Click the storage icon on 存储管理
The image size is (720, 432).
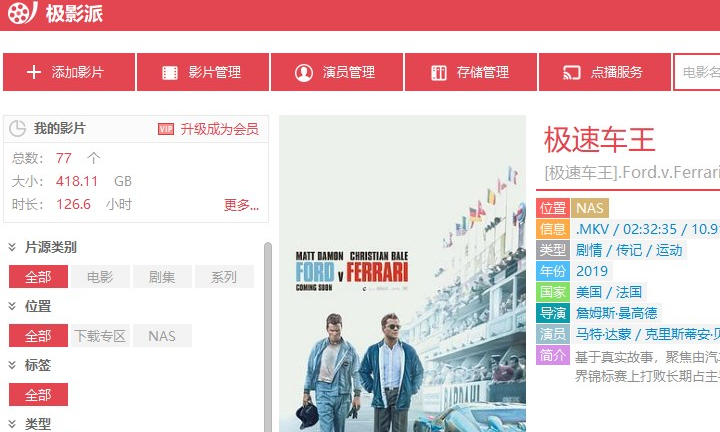(439, 73)
